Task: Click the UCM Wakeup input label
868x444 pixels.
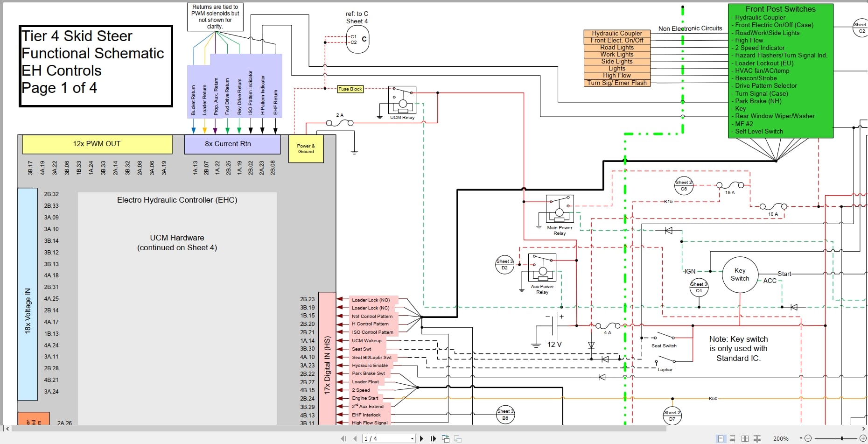Action: pos(368,341)
